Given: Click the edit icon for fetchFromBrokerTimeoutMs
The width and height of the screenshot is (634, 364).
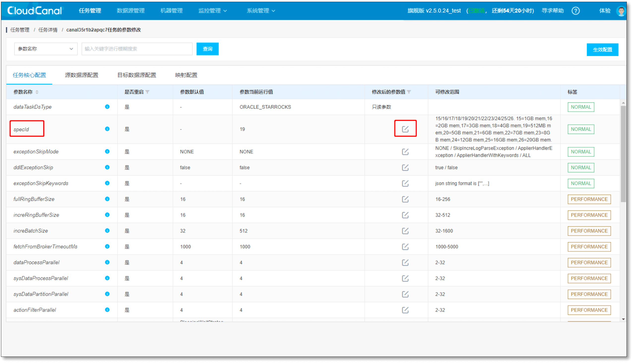Looking at the screenshot, I should click(405, 247).
